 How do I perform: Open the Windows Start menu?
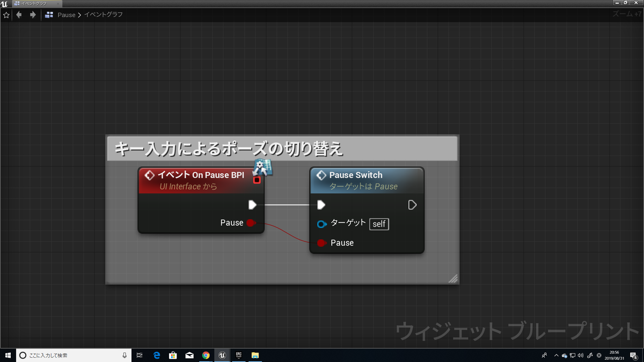8,355
